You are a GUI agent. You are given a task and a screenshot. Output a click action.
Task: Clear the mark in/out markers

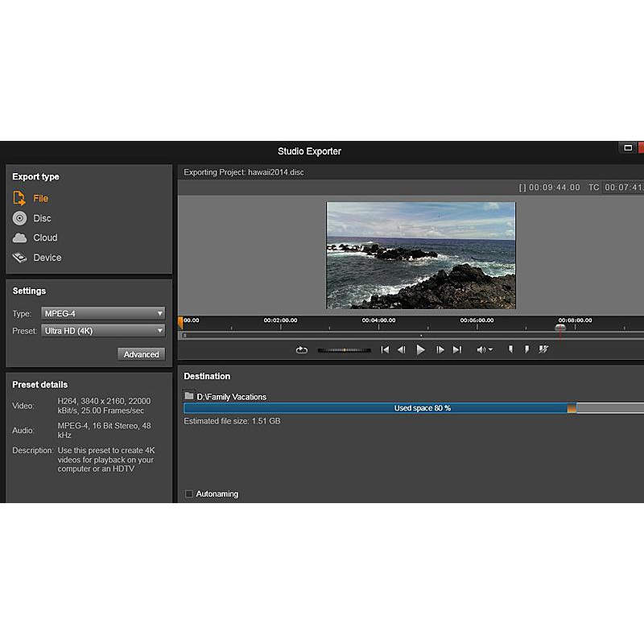pyautogui.click(x=544, y=349)
